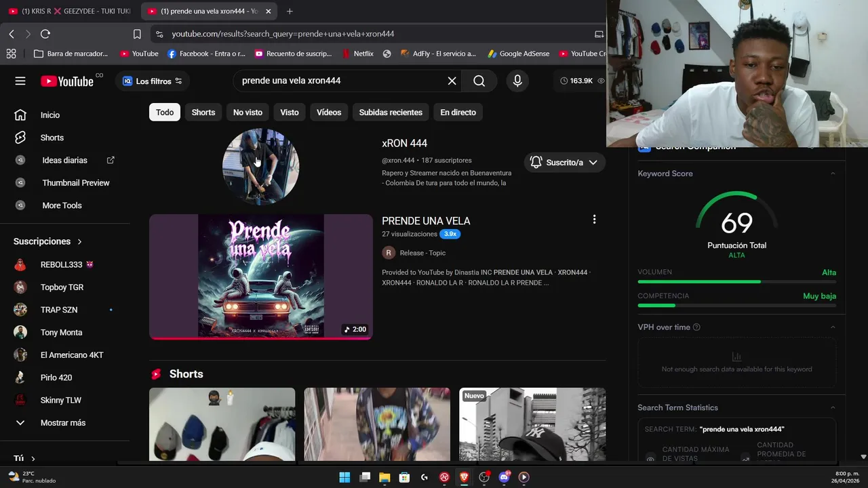Collapse the Search Term Statistics section
The height and width of the screenshot is (488, 868).
coord(833,407)
